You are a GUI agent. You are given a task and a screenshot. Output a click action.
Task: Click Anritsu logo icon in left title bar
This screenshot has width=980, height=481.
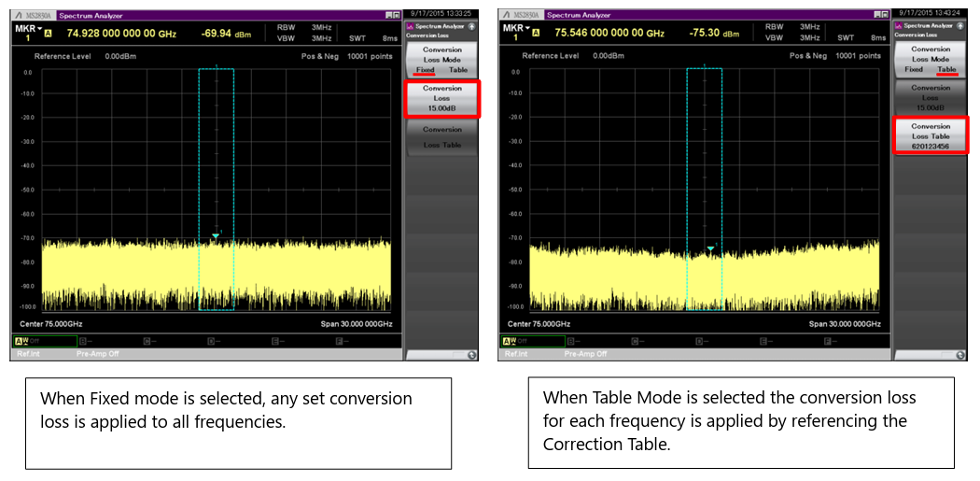19,15
